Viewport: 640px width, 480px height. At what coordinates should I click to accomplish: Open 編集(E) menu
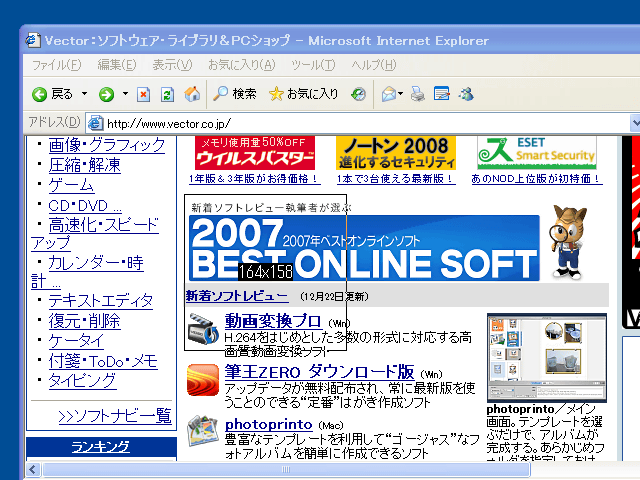pos(117,65)
